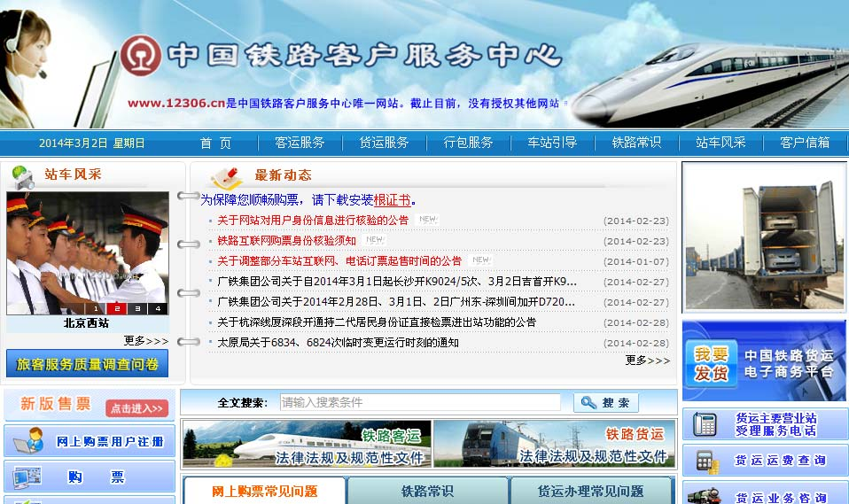Open the 铁路常识 menu in navigation bar

point(636,143)
